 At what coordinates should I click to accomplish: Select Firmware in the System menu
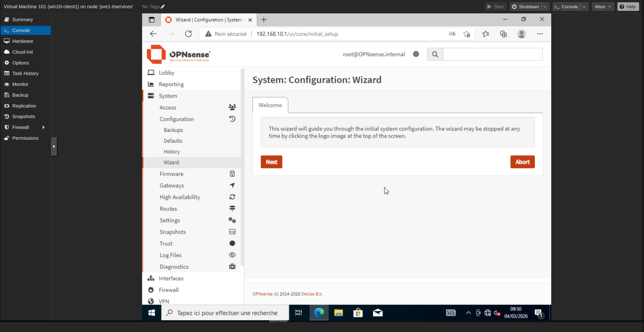[171, 174]
